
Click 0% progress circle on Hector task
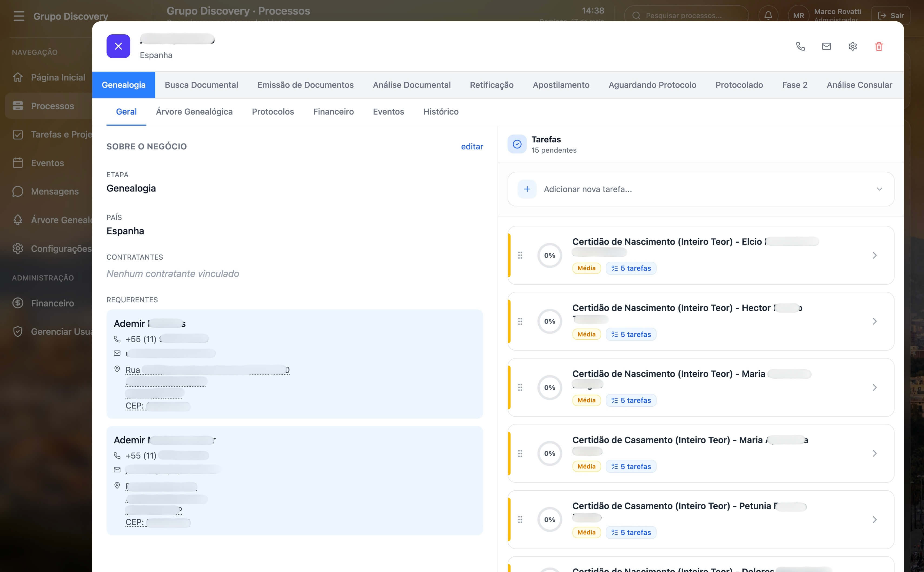pos(550,321)
